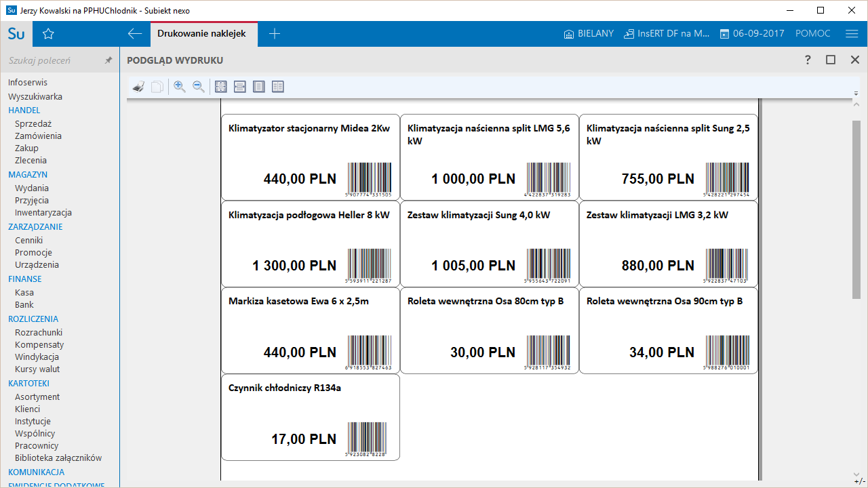Open Klienci module
The height and width of the screenshot is (488, 868).
click(27, 409)
